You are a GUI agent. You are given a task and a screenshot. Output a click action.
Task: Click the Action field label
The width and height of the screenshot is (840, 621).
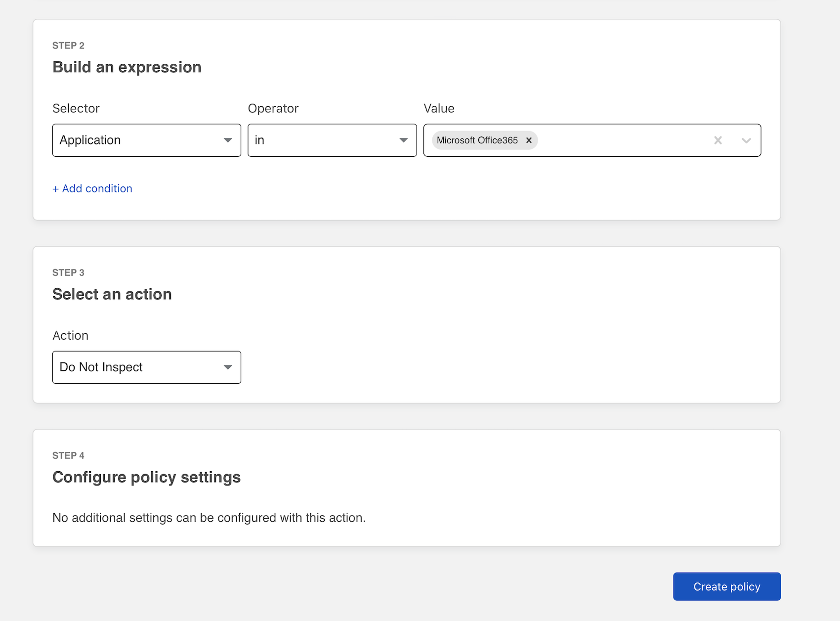(71, 335)
